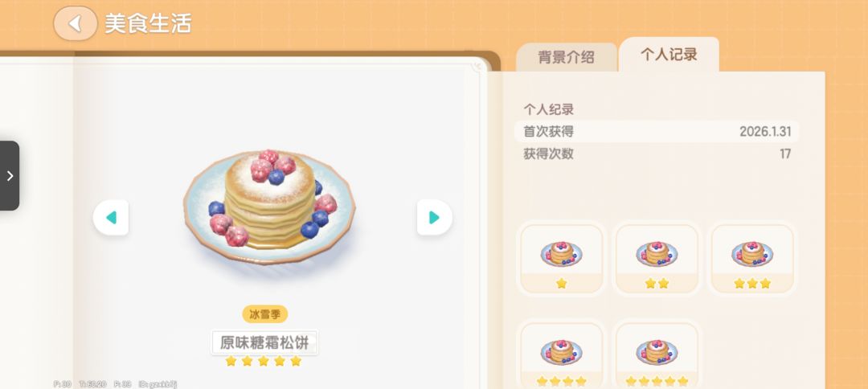The height and width of the screenshot is (389, 868).
Task: Select the two-star pancake thumbnail
Action: pos(657,259)
